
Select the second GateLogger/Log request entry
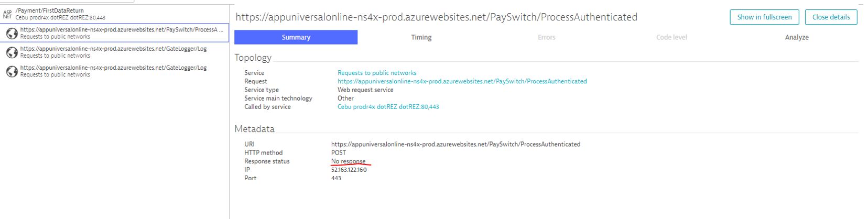[x=114, y=71]
